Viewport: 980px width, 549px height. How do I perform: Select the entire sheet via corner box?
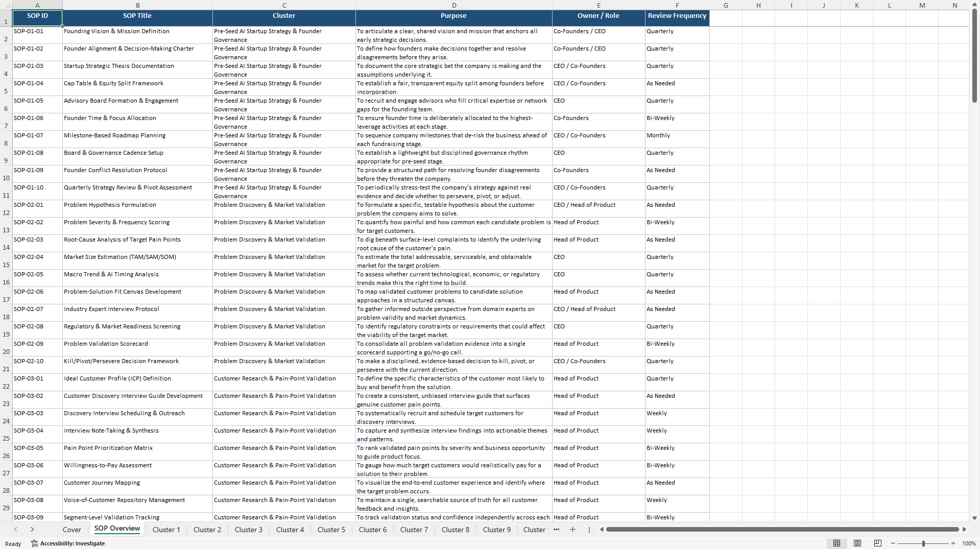(6, 5)
